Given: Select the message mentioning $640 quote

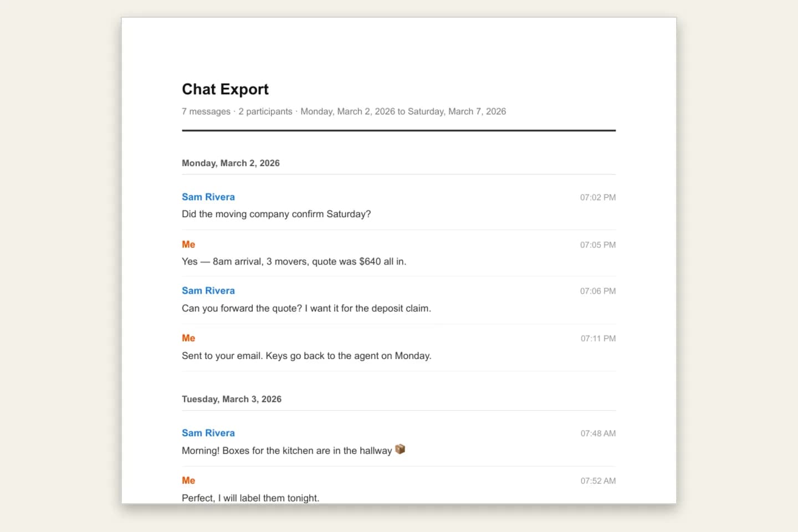Looking at the screenshot, I should (x=294, y=262).
